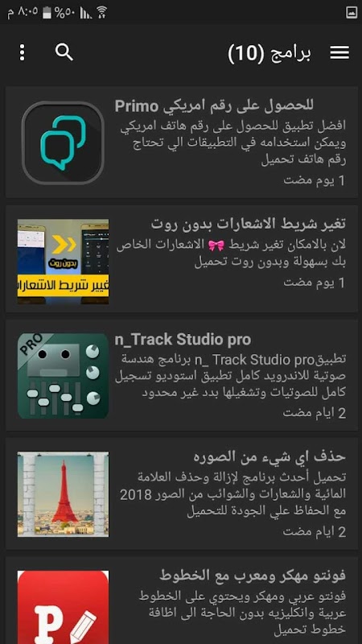Screen dimensions: 362x644
Task: Open the notification bar change thumbnail
Action: pos(63,262)
